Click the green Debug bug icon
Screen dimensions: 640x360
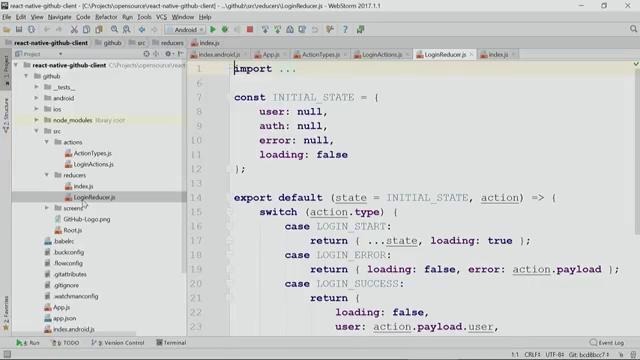coord(224,29)
